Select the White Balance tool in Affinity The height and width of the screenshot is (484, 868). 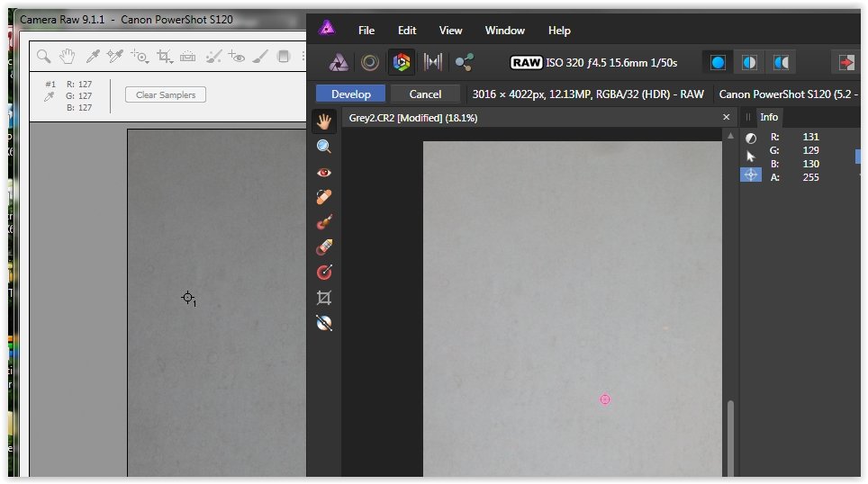tap(324, 323)
